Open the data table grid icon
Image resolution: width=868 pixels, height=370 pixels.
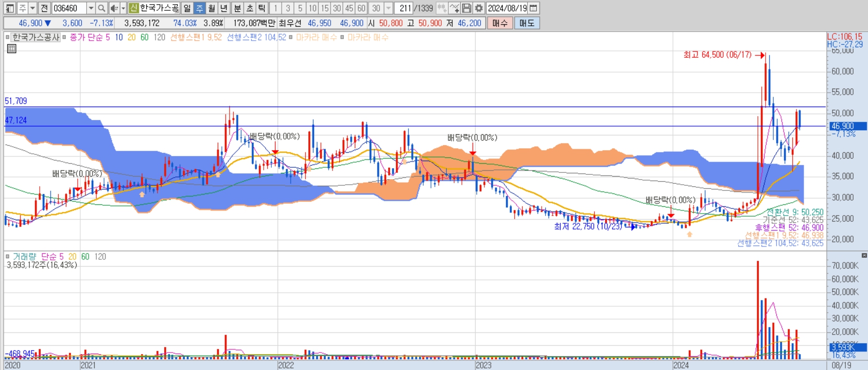click(x=12, y=48)
